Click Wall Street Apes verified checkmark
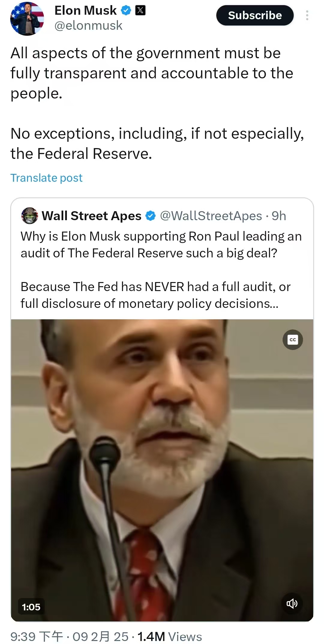The image size is (324, 644). [150, 216]
